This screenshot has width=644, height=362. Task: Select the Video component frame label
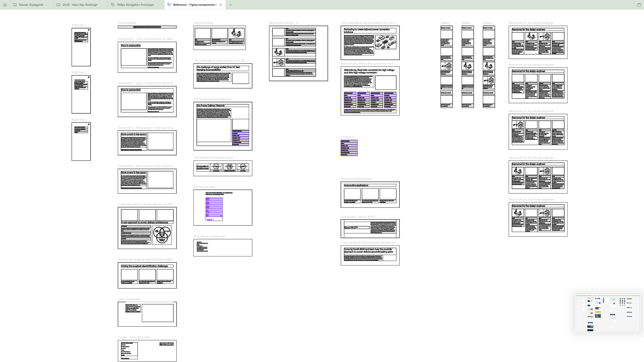[x=129, y=299]
